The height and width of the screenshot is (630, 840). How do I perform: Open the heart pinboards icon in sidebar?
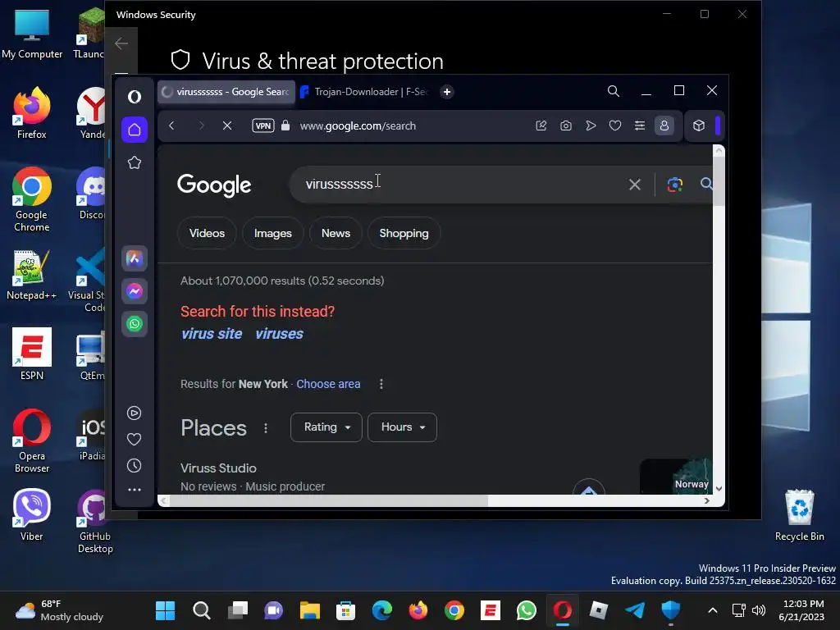point(135,440)
